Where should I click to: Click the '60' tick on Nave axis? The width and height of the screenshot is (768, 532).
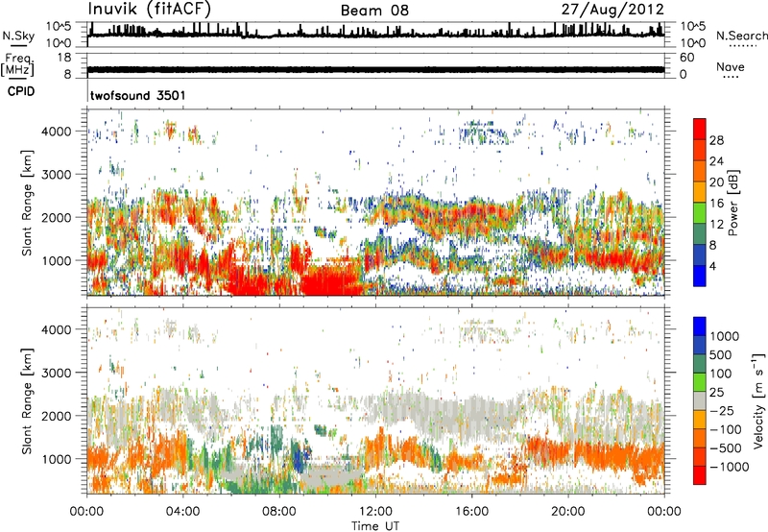click(x=686, y=58)
